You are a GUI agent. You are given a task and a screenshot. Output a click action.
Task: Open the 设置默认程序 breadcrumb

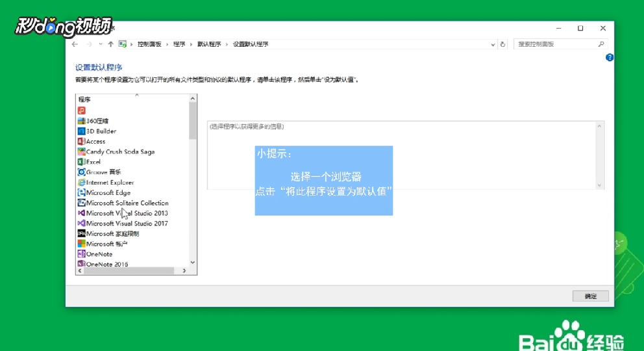[x=251, y=44]
